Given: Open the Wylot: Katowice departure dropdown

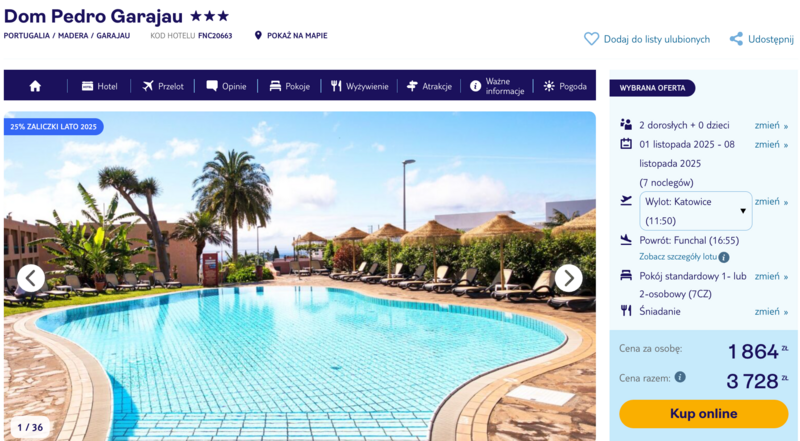Looking at the screenshot, I should click(x=695, y=211).
